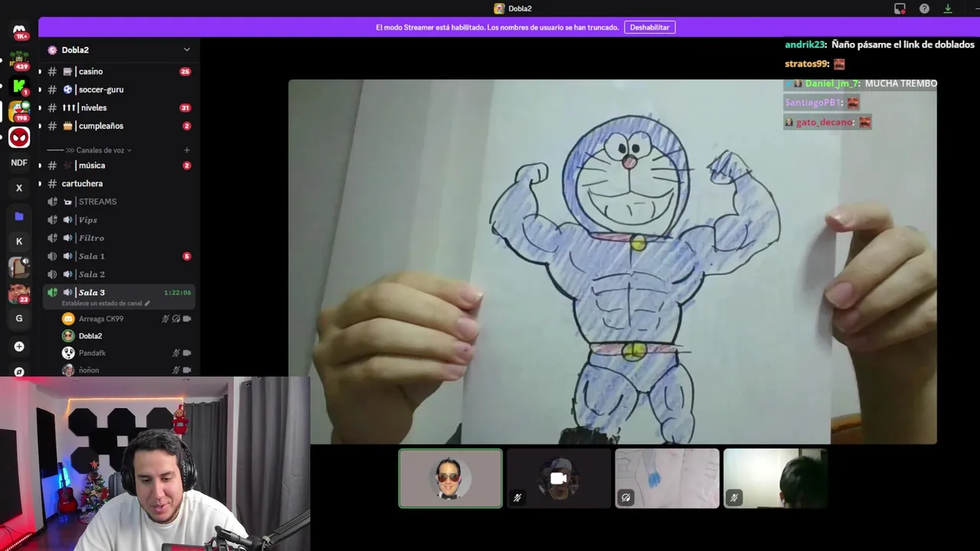
Task: Open the inbox icon in title bar
Action: click(x=900, y=8)
